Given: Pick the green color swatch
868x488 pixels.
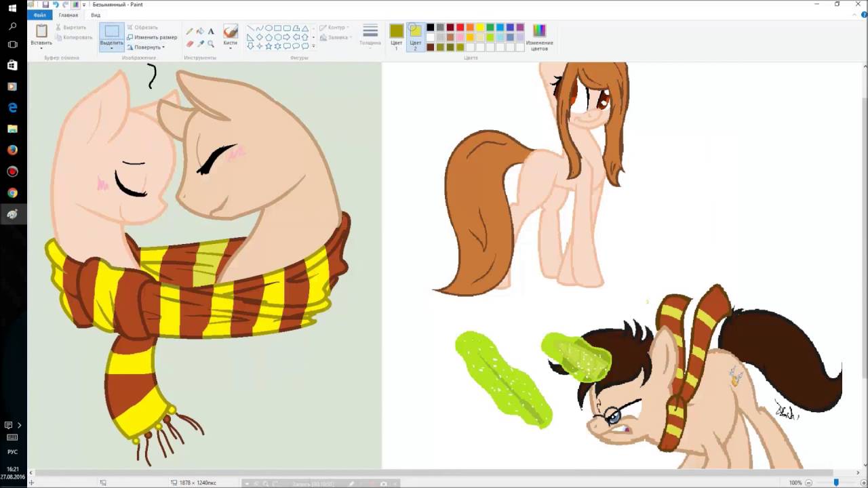Looking at the screenshot, I should point(490,28).
